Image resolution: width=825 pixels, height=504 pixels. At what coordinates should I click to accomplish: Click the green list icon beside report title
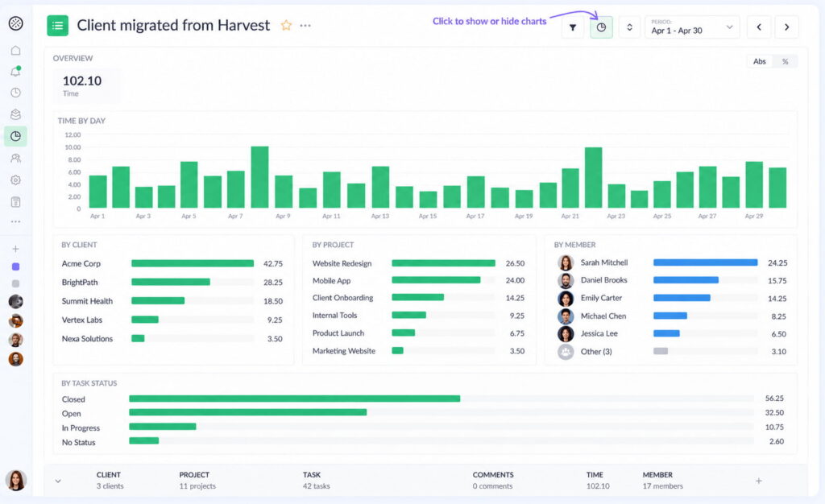point(57,25)
